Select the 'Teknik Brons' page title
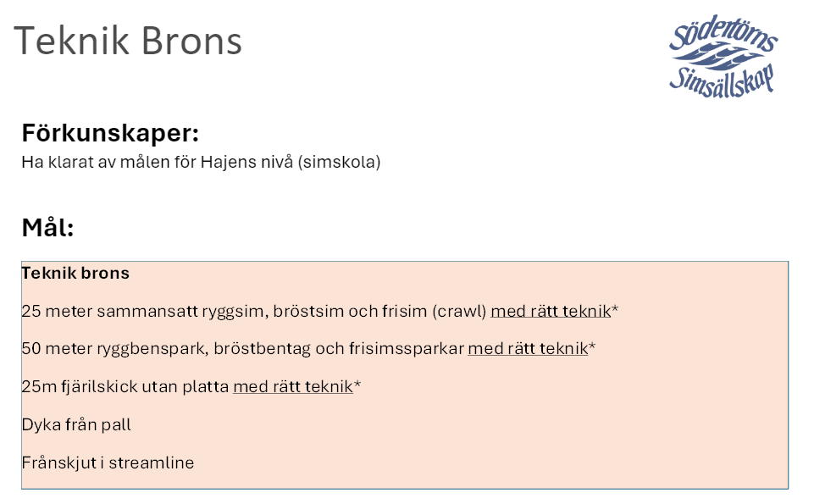The image size is (814, 504). pos(128,41)
